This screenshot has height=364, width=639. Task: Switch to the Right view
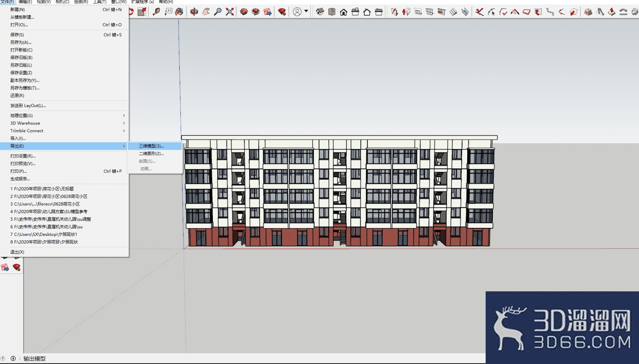click(355, 12)
